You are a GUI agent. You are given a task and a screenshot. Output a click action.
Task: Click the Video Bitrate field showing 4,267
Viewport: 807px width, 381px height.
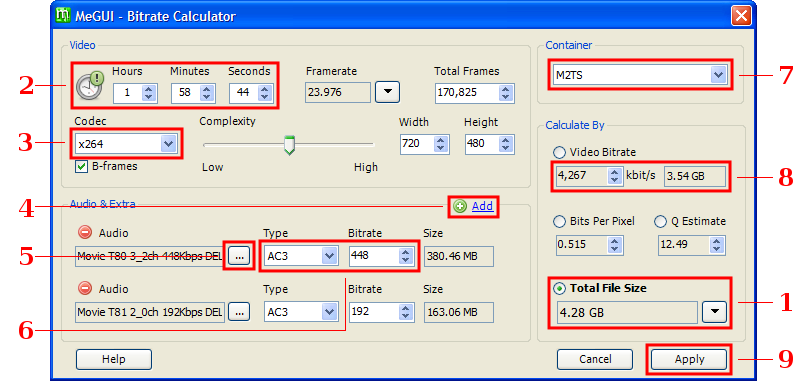[582, 177]
